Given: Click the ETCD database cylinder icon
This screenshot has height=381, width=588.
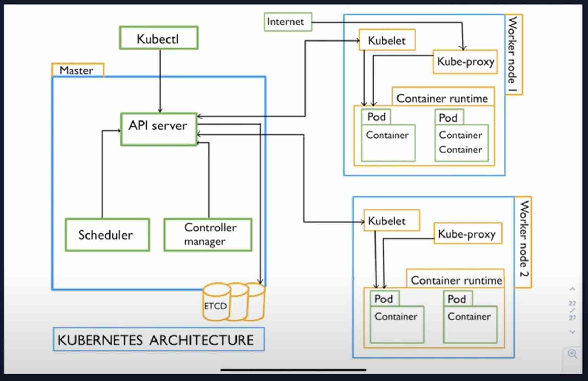Looking at the screenshot, I should point(233,302).
